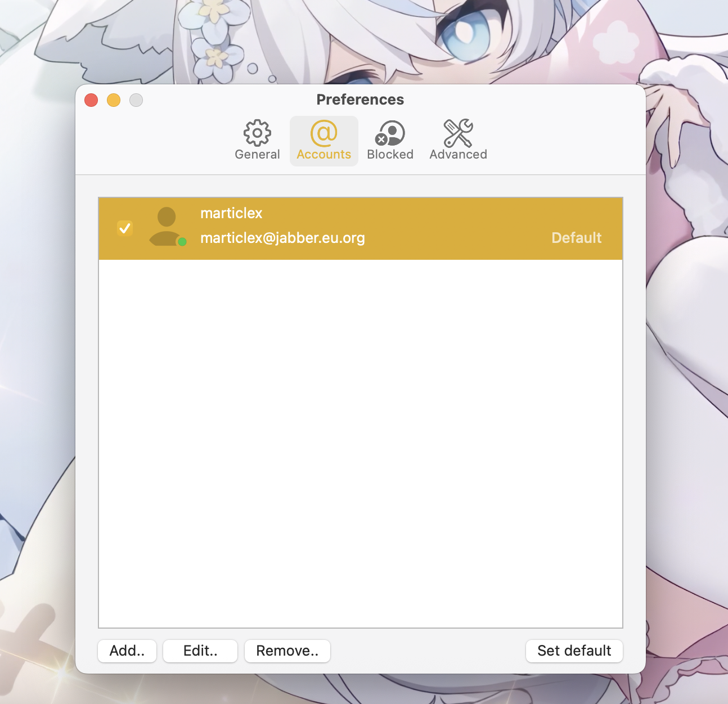
Task: Open the General preferences gear icon
Action: point(257,133)
